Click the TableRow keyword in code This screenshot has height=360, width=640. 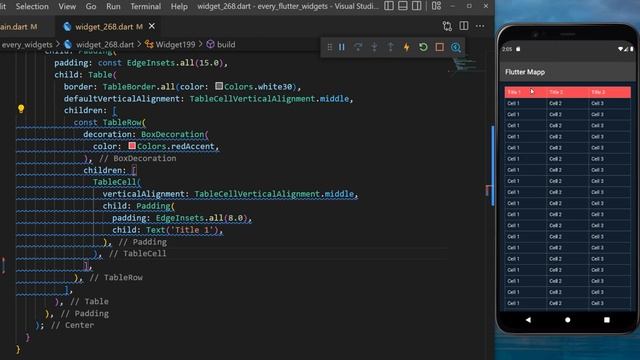(122, 122)
